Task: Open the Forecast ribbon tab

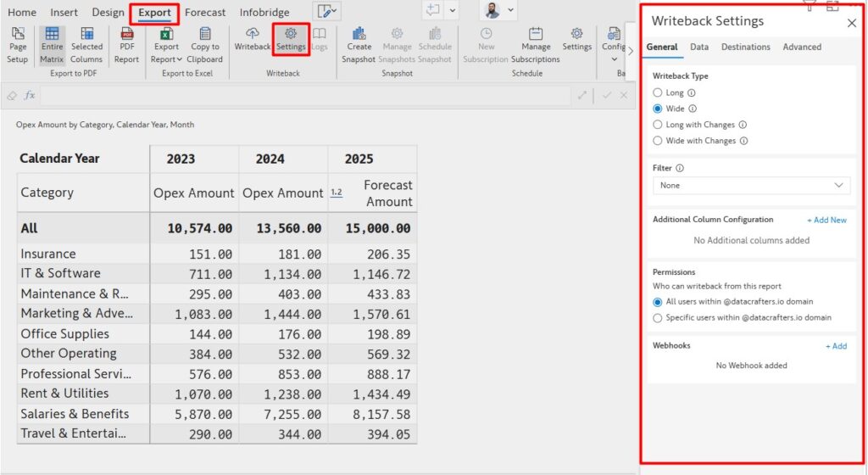Action: 205,13
